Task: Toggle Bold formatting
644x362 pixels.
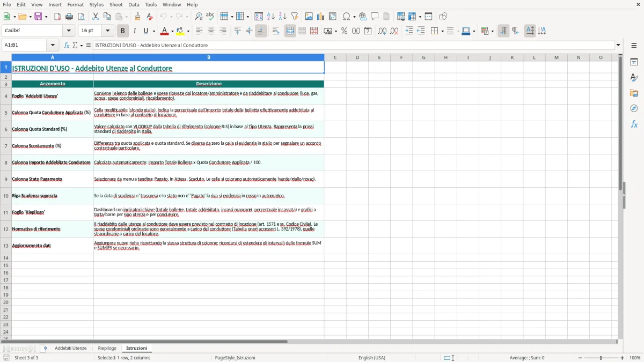Action: click(123, 31)
